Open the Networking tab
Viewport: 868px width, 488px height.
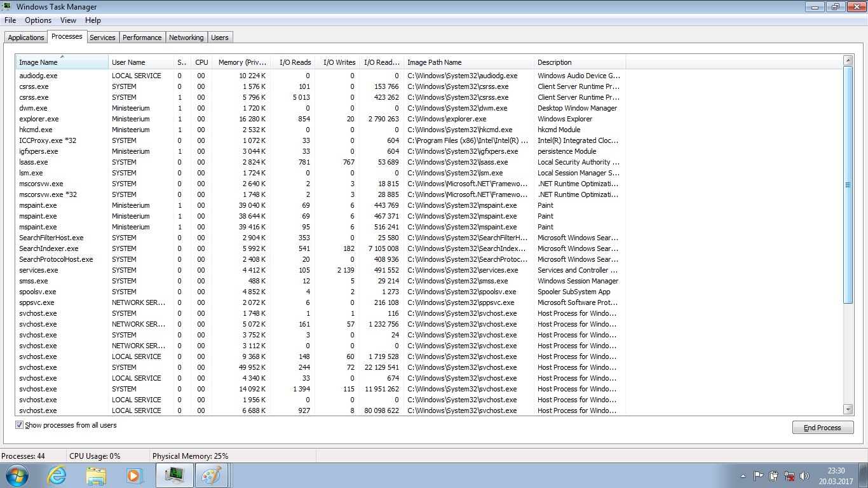pyautogui.click(x=186, y=37)
